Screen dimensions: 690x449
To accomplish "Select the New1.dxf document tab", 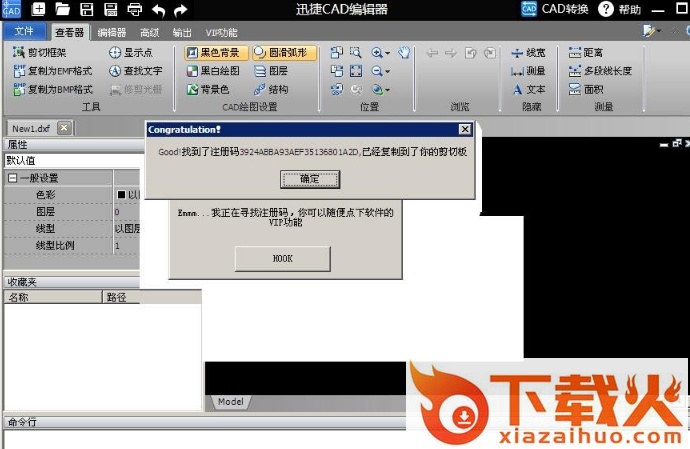I will [x=31, y=129].
